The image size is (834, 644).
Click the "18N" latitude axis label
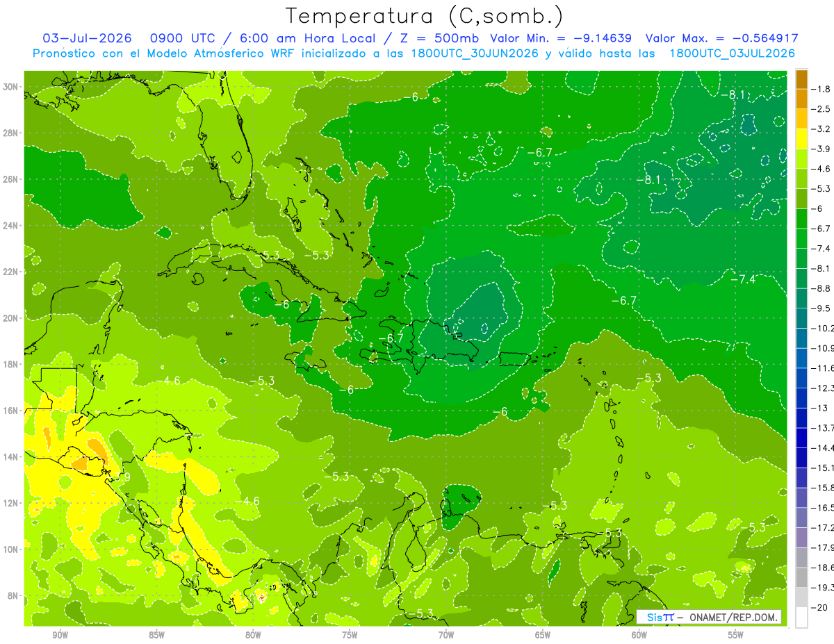point(10,364)
